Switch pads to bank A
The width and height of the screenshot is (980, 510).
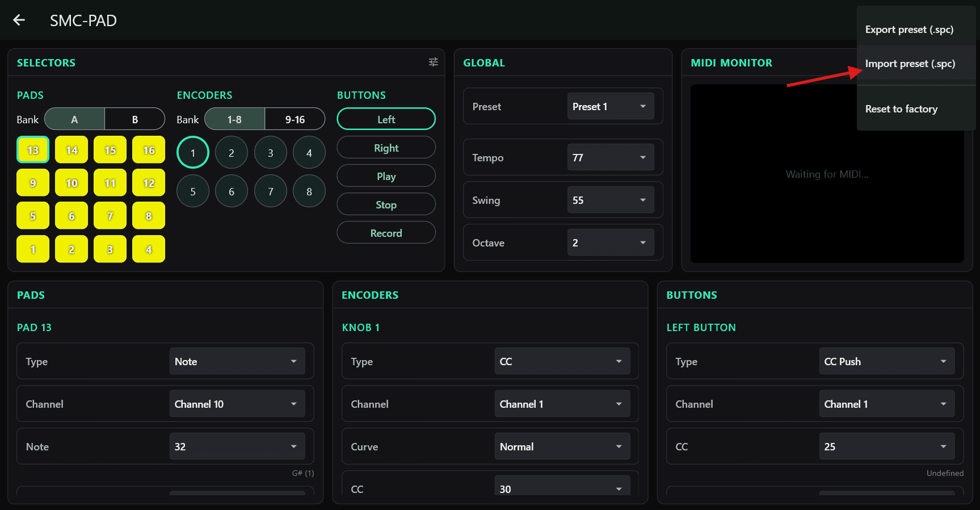pyautogui.click(x=74, y=119)
